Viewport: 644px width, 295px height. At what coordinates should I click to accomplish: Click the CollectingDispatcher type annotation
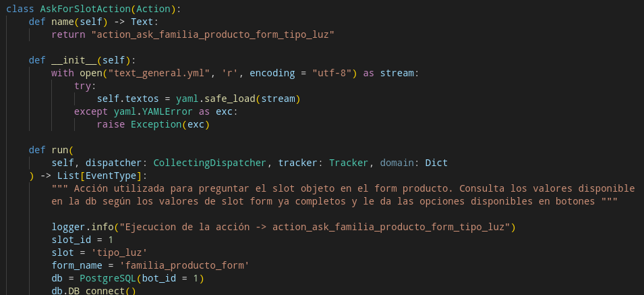[210, 163]
